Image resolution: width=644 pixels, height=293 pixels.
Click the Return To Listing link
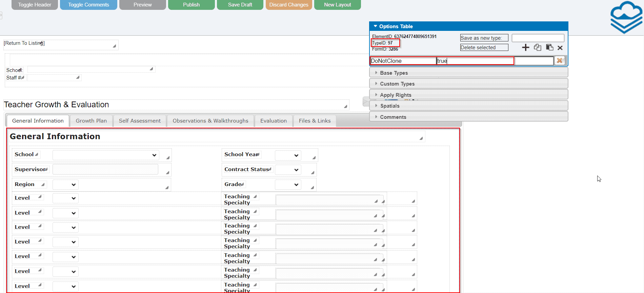coord(24,43)
